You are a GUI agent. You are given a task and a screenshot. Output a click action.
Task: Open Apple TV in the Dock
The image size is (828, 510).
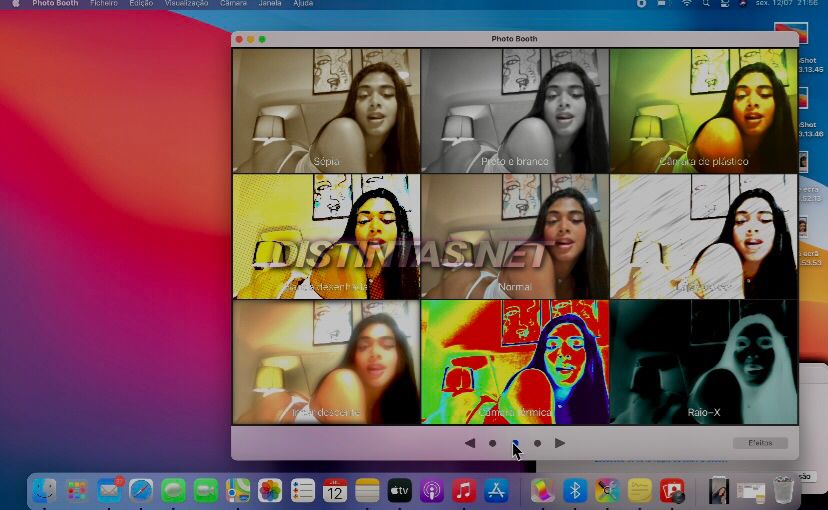[400, 490]
